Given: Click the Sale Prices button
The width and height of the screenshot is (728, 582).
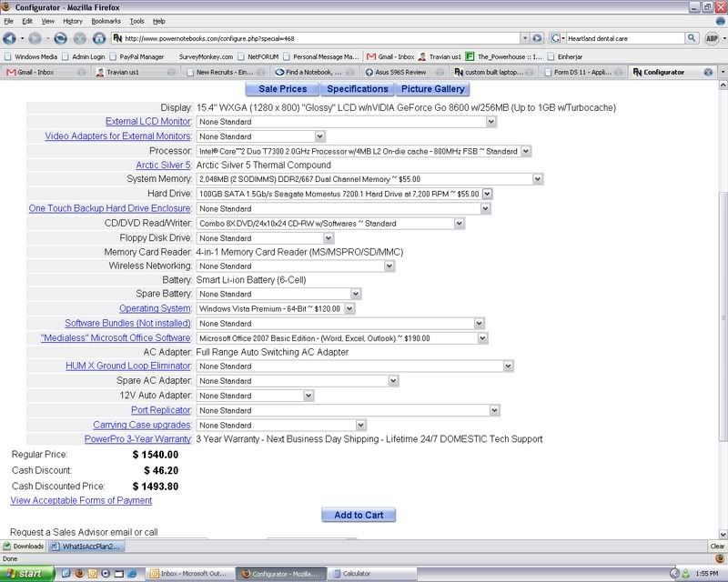Looking at the screenshot, I should (x=282, y=89).
